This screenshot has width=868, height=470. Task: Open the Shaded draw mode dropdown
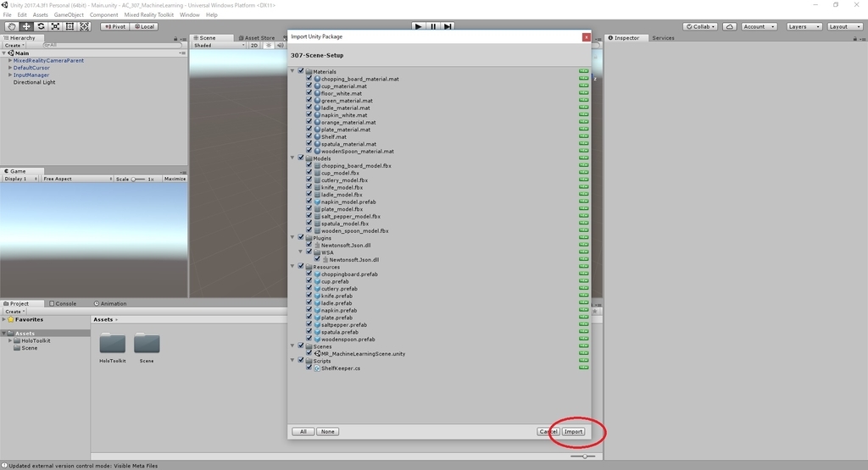[x=219, y=46]
